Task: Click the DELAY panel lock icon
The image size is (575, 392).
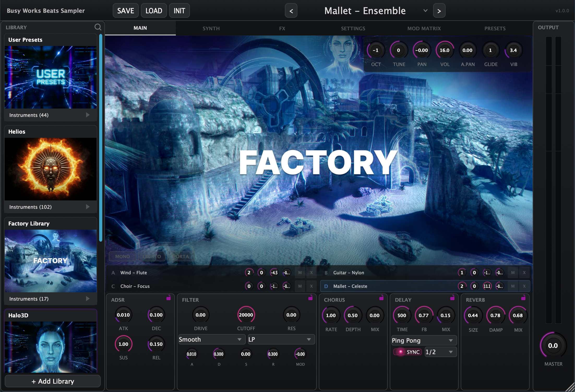Action: pyautogui.click(x=452, y=298)
